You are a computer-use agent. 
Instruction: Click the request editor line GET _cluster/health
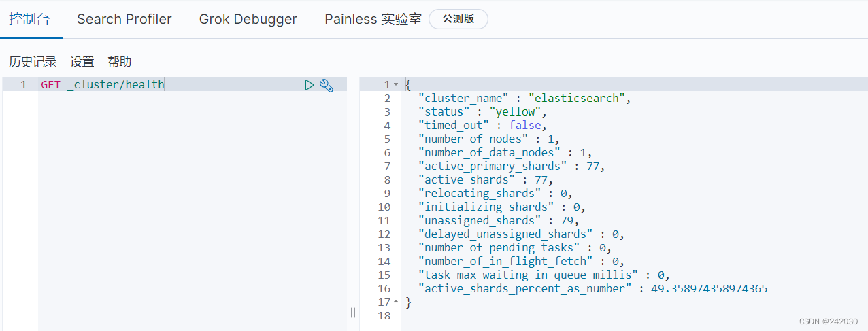pyautogui.click(x=103, y=85)
